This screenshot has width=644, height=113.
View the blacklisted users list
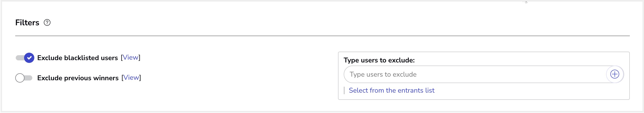(x=130, y=58)
